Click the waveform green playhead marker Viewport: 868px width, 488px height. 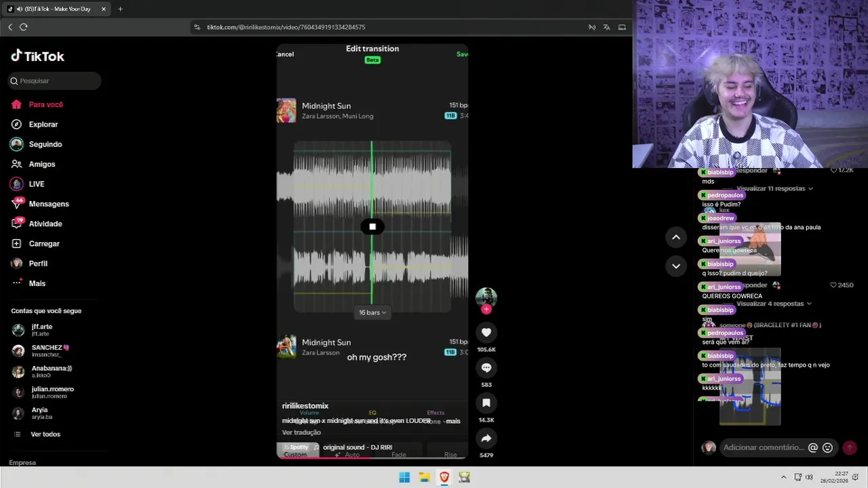(x=372, y=224)
